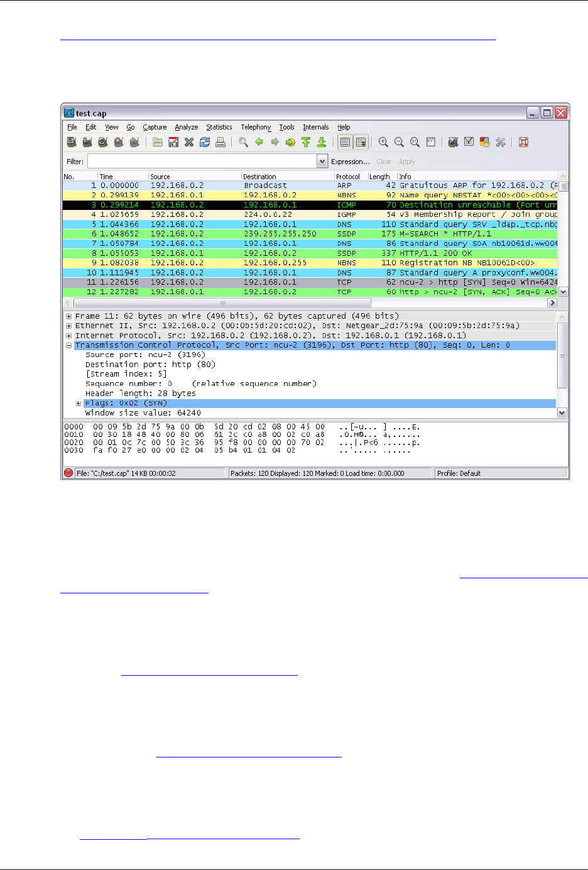This screenshot has height=870, width=588.
Task: Click red expert info status icon
Action: coord(68,473)
